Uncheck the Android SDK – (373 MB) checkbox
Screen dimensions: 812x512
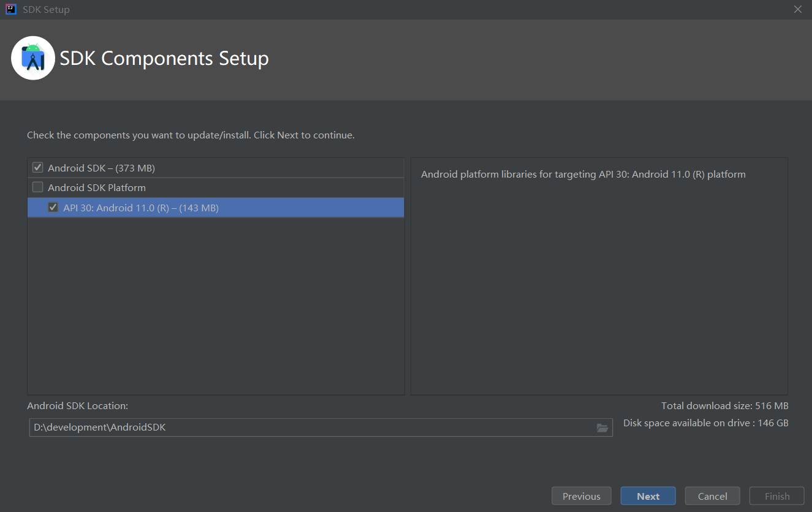point(38,167)
